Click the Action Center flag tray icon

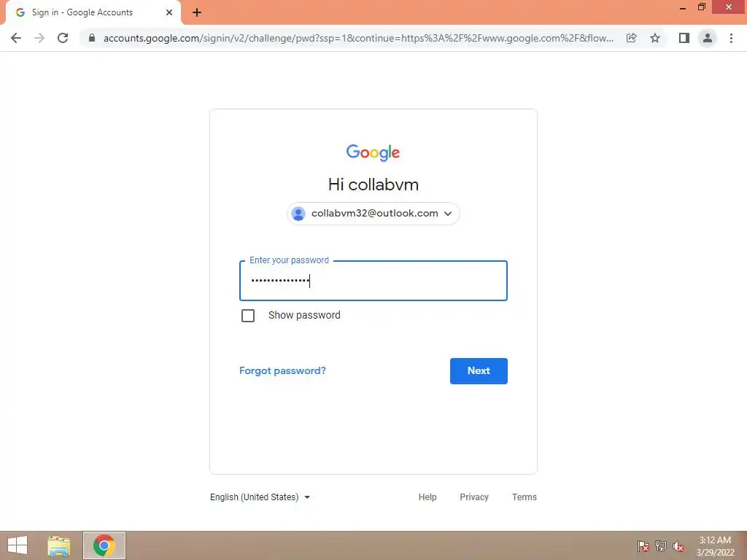(643, 546)
